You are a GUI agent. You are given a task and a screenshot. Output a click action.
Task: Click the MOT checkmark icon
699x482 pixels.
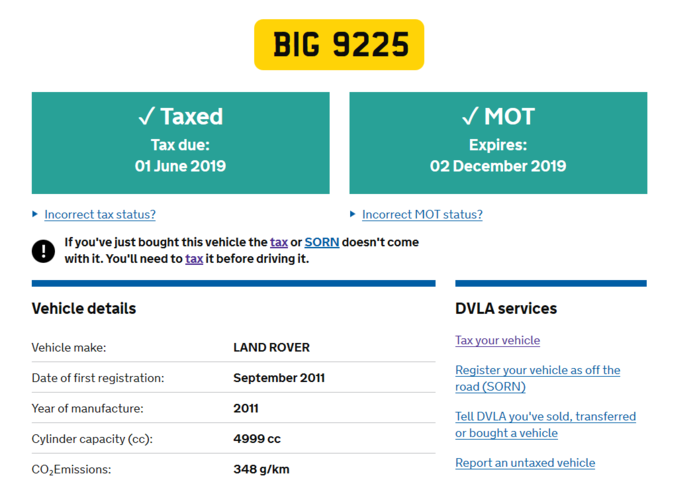(470, 116)
